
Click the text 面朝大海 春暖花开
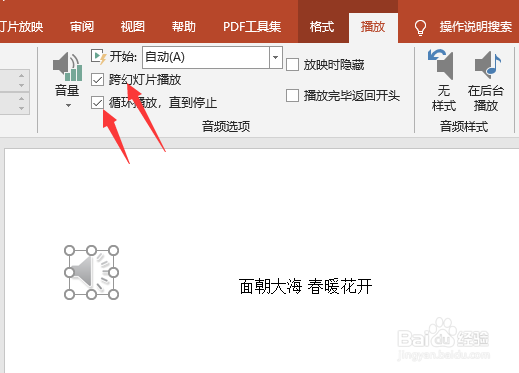tap(305, 287)
